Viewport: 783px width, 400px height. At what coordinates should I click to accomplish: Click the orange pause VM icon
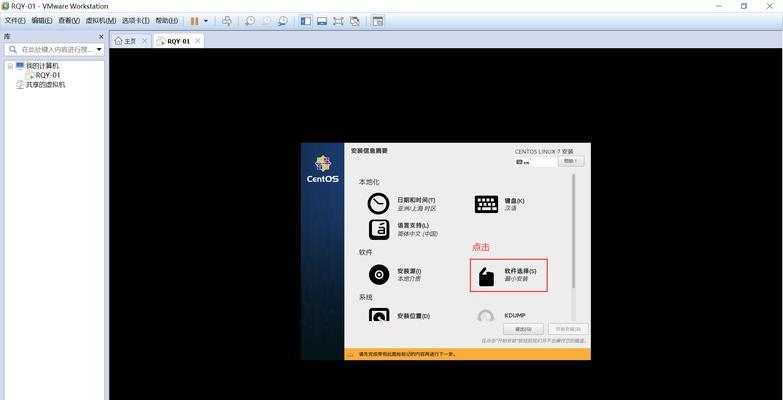click(194, 21)
